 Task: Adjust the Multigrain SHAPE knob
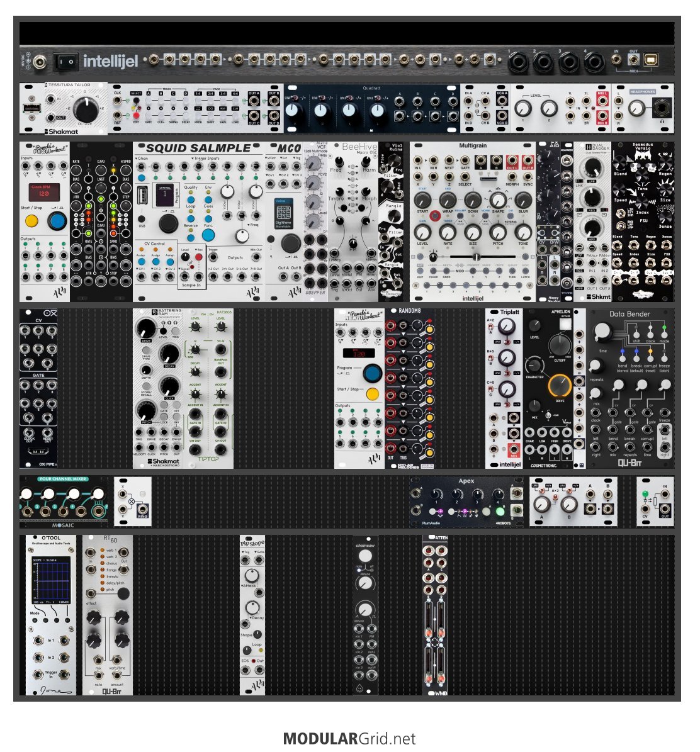coord(497,199)
